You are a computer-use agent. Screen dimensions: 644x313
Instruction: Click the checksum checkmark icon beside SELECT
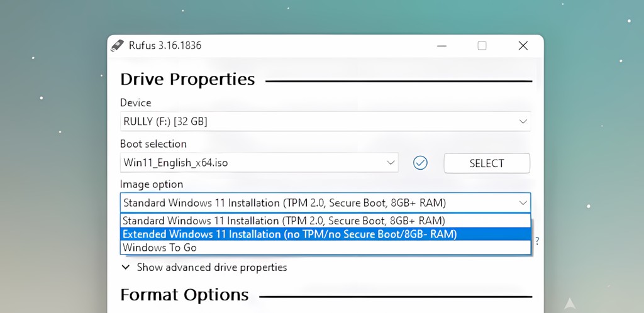tap(420, 163)
